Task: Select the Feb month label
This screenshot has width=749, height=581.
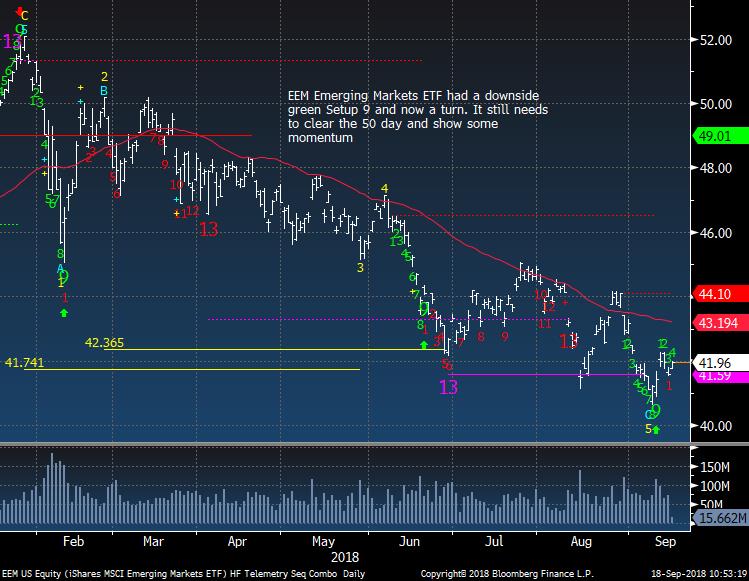Action: (73, 541)
